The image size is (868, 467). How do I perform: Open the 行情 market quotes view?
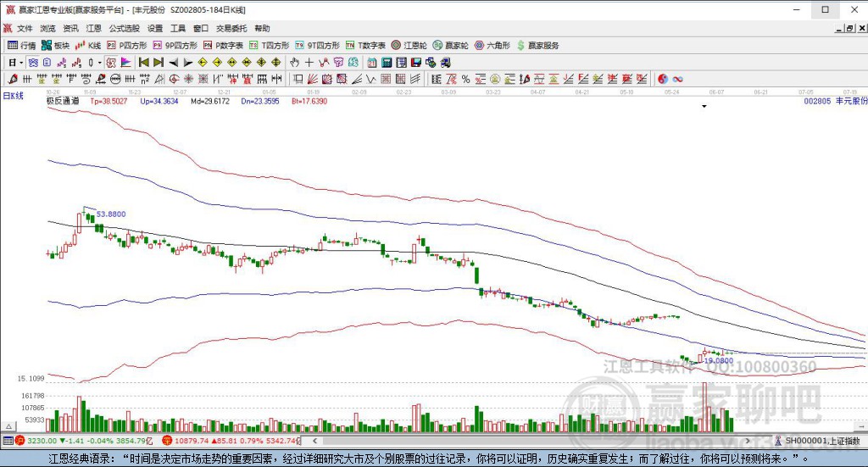click(x=21, y=46)
